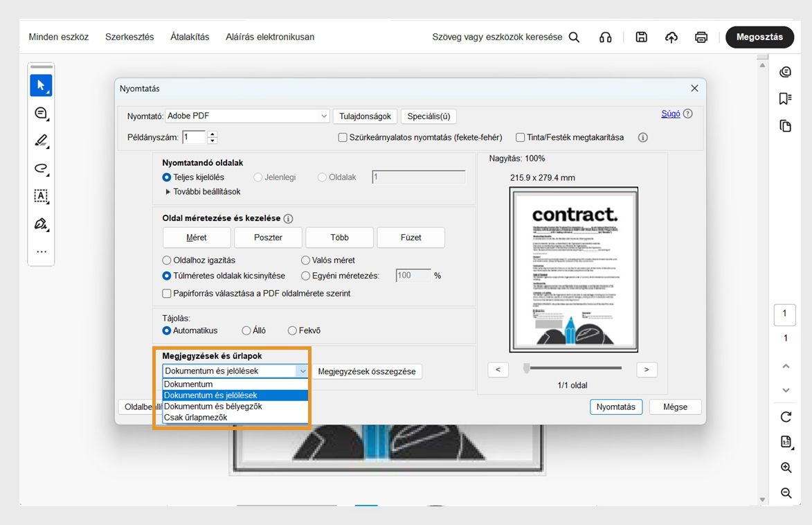The image size is (812, 525).
Task: Open Minden eszköz menu
Action: click(59, 37)
